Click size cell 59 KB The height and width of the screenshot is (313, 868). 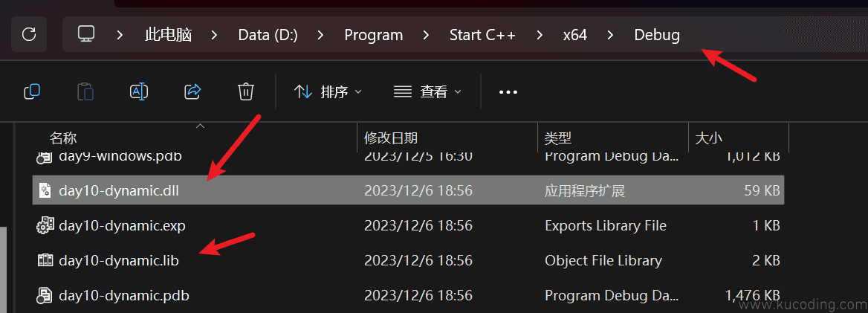762,190
